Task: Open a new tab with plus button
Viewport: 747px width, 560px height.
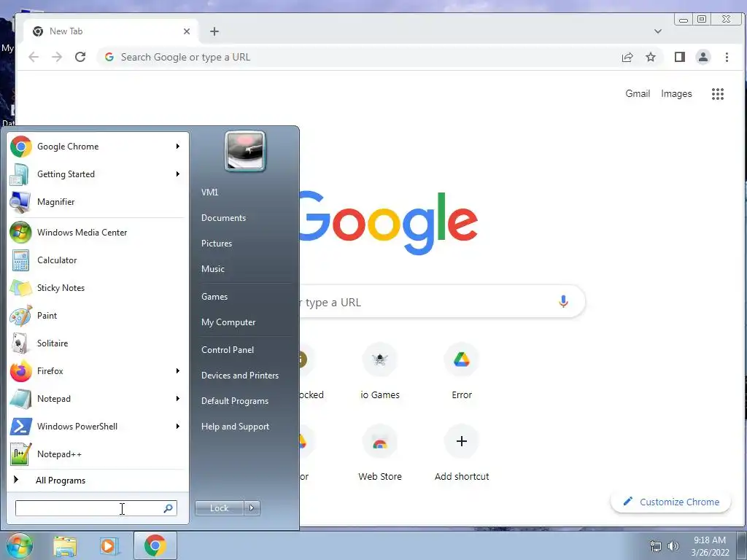Action: (214, 31)
